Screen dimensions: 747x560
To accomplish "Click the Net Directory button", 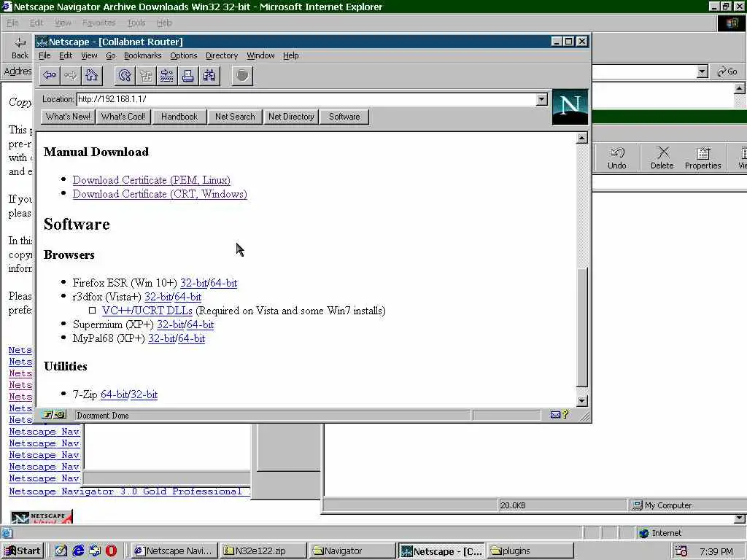I will click(x=291, y=117).
